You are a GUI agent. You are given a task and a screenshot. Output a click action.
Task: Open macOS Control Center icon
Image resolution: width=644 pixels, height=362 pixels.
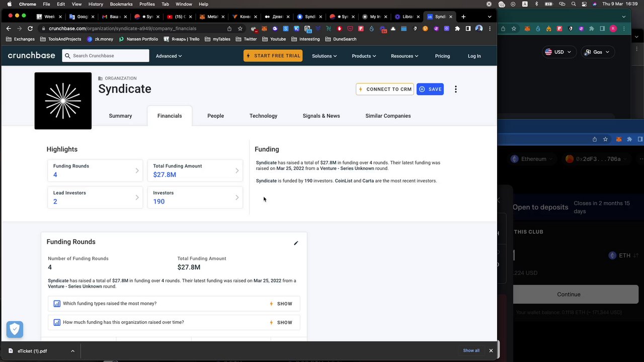tap(584, 4)
